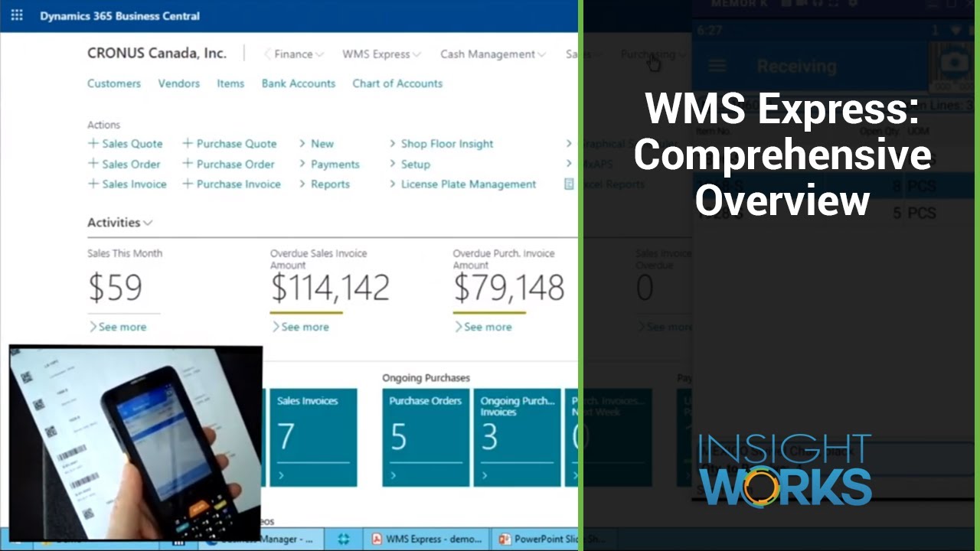Click the webcam overlay showing handheld scanner
Screen dimensions: 980x551
(x=136, y=442)
